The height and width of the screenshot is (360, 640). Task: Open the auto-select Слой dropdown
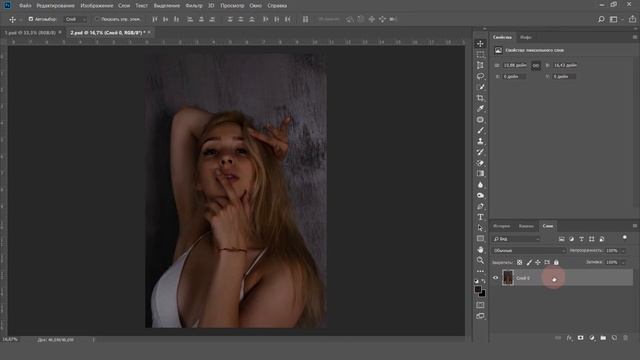tap(76, 19)
